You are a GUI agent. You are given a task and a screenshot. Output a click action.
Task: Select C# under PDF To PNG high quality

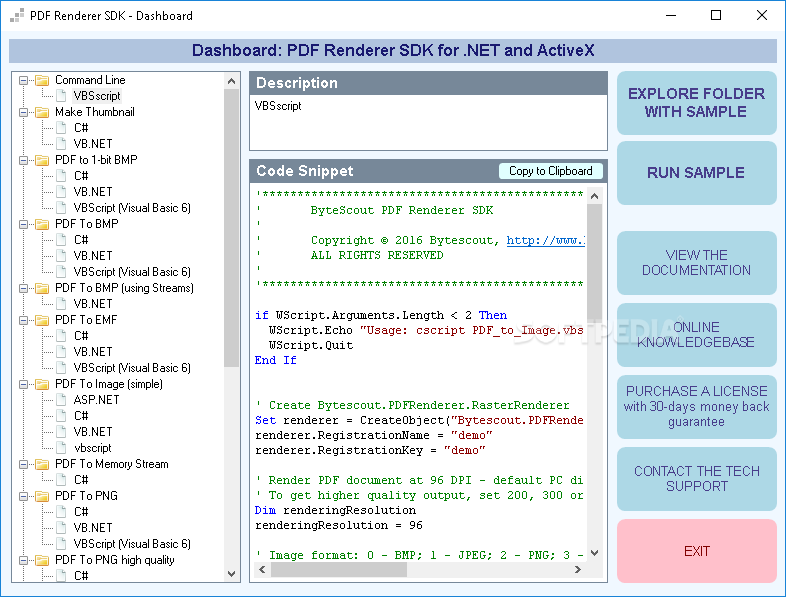click(81, 576)
